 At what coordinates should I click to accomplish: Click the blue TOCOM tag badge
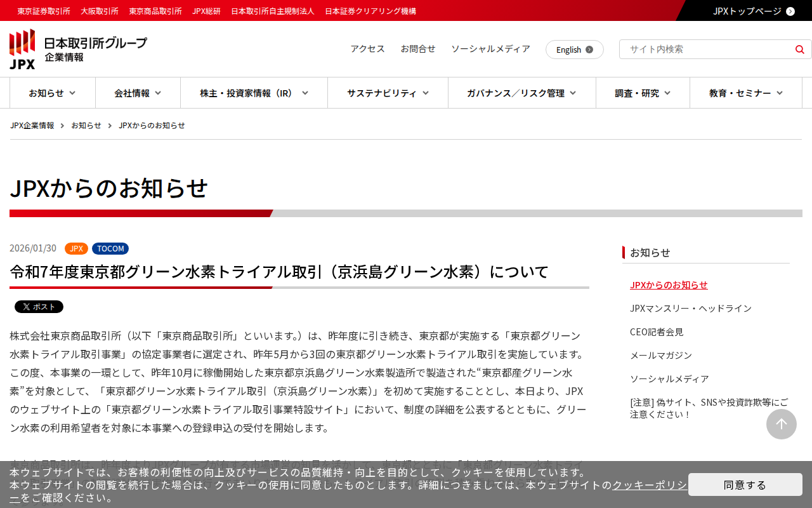(110, 248)
